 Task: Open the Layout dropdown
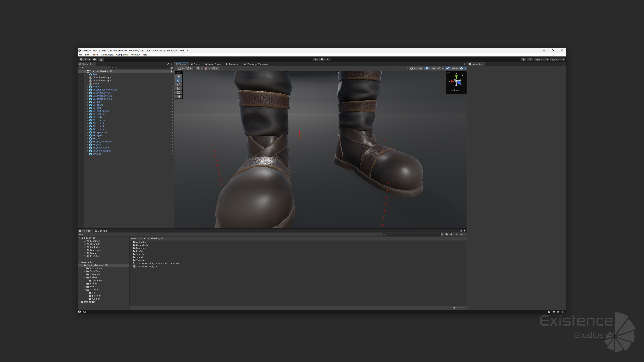pyautogui.click(x=557, y=59)
